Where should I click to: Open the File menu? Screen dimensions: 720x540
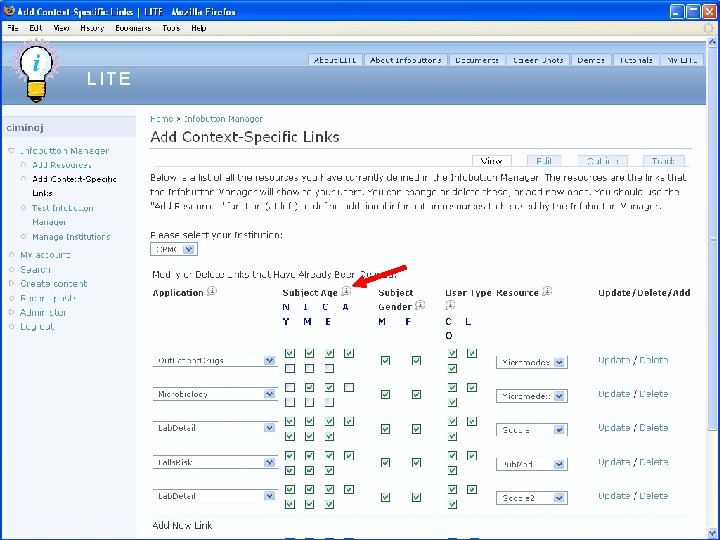pyautogui.click(x=13, y=28)
